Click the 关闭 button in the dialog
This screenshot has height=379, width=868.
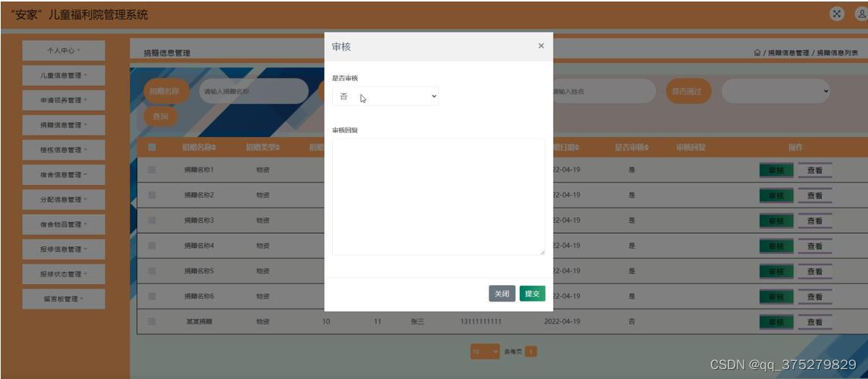502,294
